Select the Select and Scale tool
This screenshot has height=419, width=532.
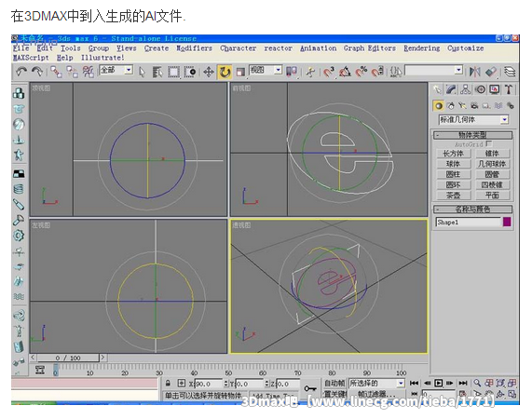click(x=240, y=72)
